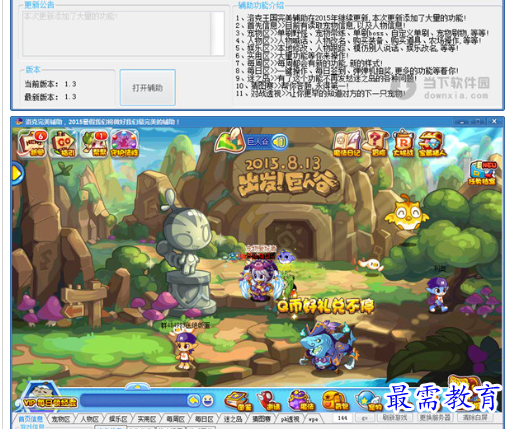Viewport: 508px width, 429px height.
Task: Click the 清除白屏 button
Action: [x=475, y=417]
